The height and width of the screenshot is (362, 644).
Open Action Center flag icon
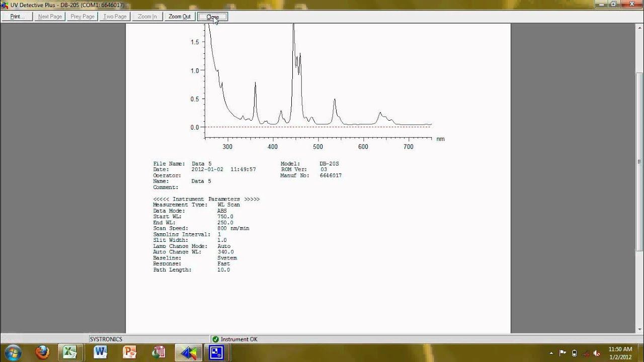562,353
